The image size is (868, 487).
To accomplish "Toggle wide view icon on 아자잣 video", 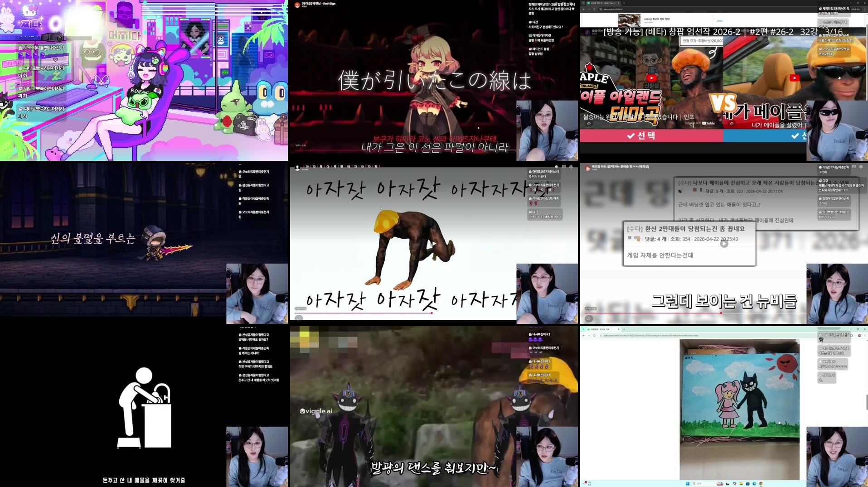I will point(564,166).
